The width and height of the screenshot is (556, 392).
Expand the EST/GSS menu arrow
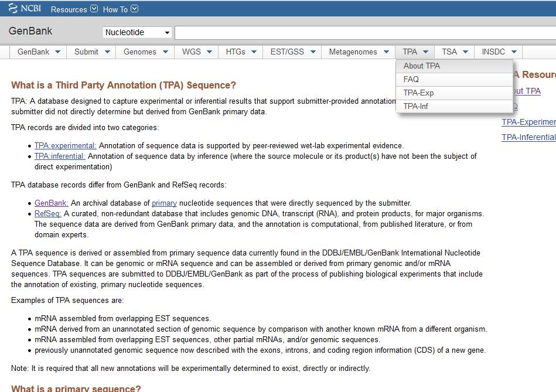click(313, 52)
